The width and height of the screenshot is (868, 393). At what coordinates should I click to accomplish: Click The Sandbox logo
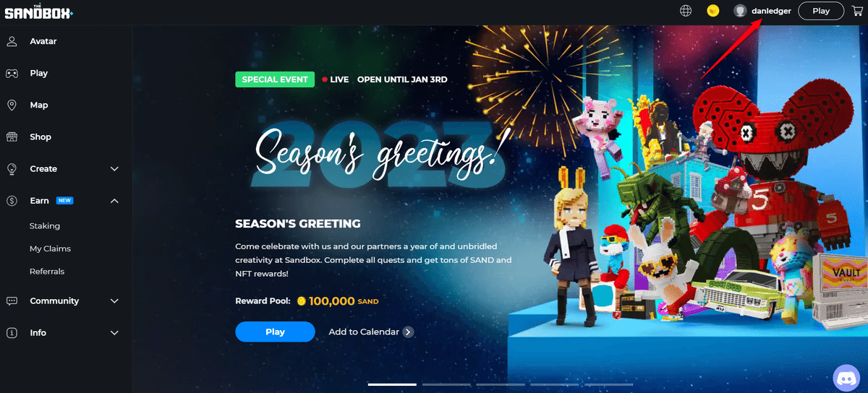pos(38,10)
